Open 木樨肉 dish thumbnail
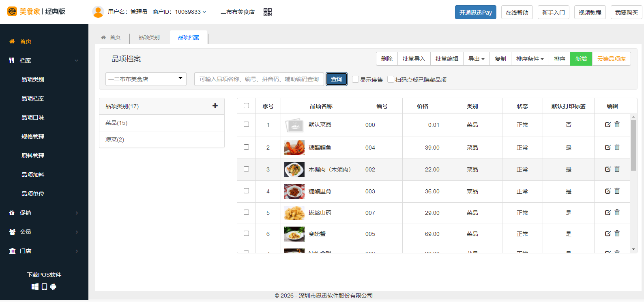This screenshot has height=302, width=644. click(294, 169)
